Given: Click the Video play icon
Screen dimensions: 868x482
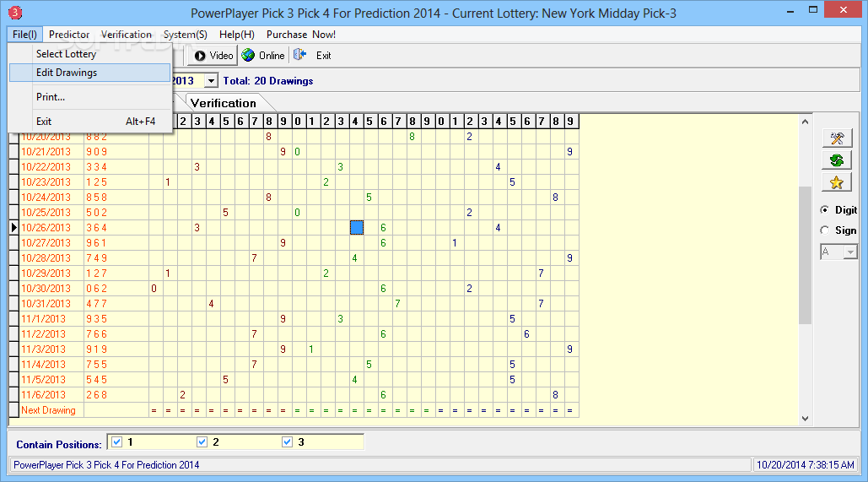Looking at the screenshot, I should (200, 56).
